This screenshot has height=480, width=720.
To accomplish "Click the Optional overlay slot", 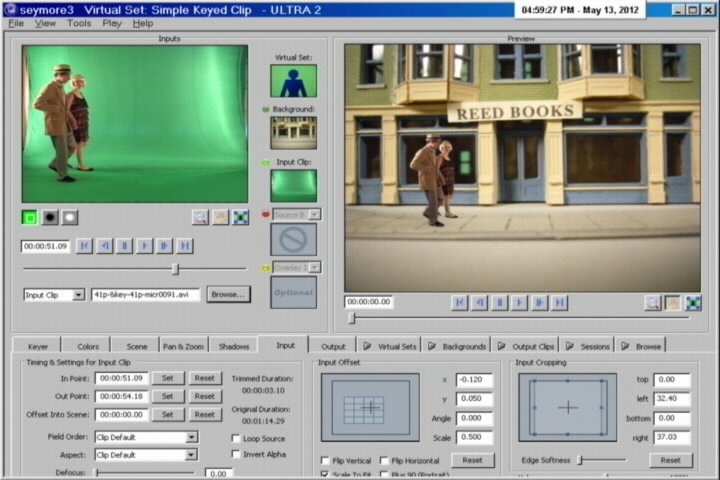I will pyautogui.click(x=293, y=292).
